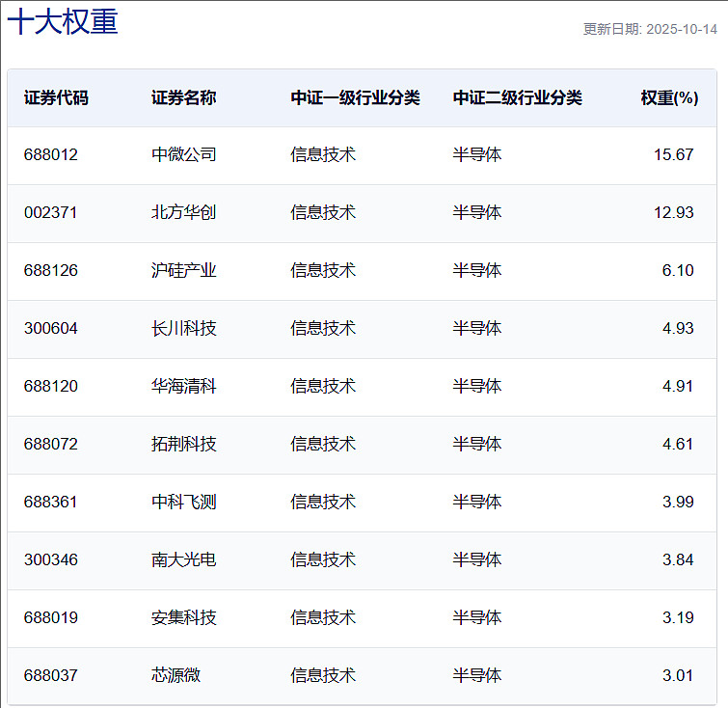
Task: Click weight value 12.93
Action: click(x=674, y=213)
